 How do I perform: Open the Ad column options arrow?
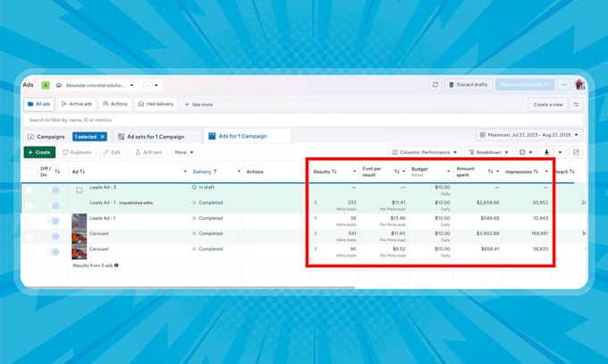(185, 172)
